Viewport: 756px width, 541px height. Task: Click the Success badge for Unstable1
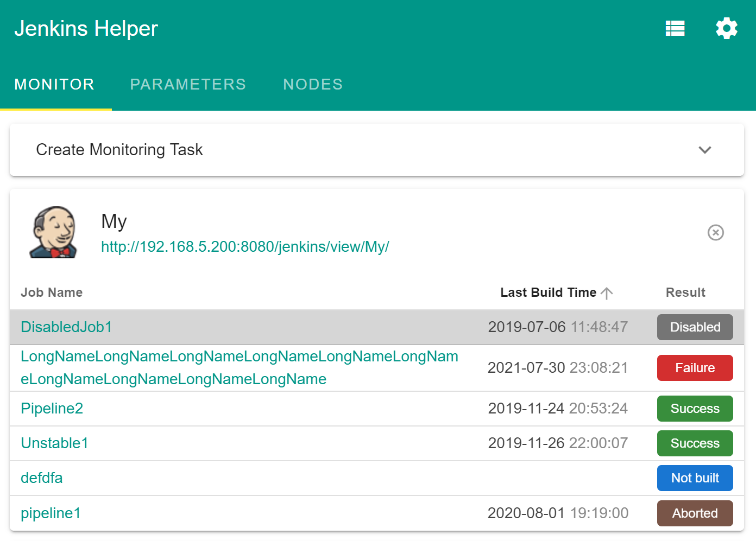(695, 443)
